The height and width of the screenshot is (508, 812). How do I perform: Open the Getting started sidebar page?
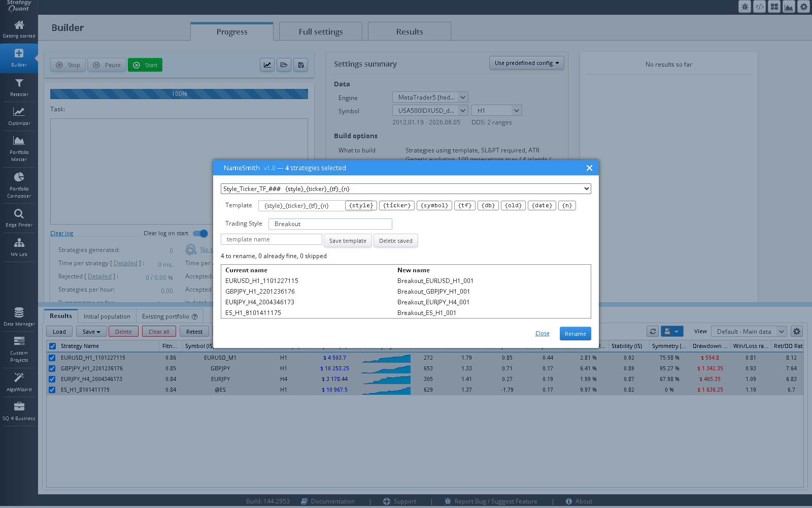19,29
